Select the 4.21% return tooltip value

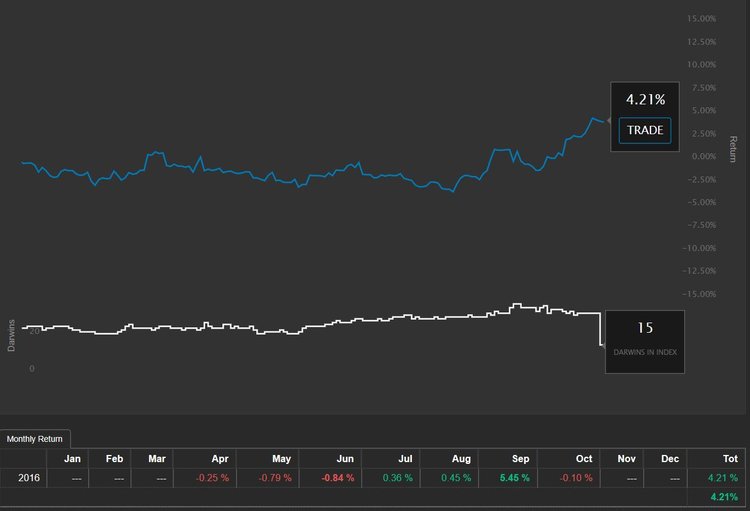[x=645, y=100]
